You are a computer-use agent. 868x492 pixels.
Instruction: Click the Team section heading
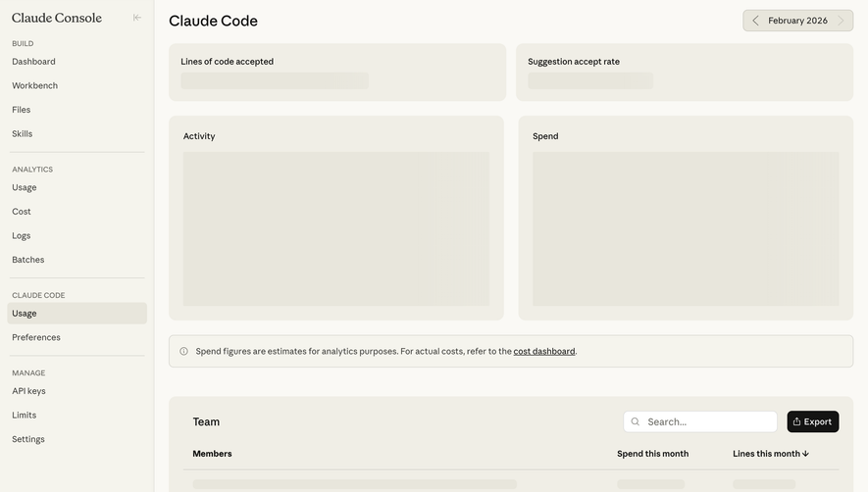click(x=206, y=421)
